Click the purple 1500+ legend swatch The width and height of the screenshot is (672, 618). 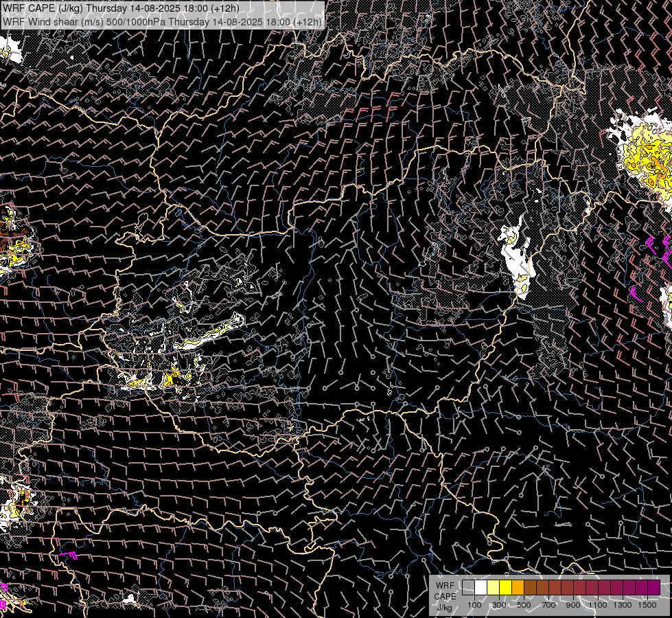click(654, 588)
